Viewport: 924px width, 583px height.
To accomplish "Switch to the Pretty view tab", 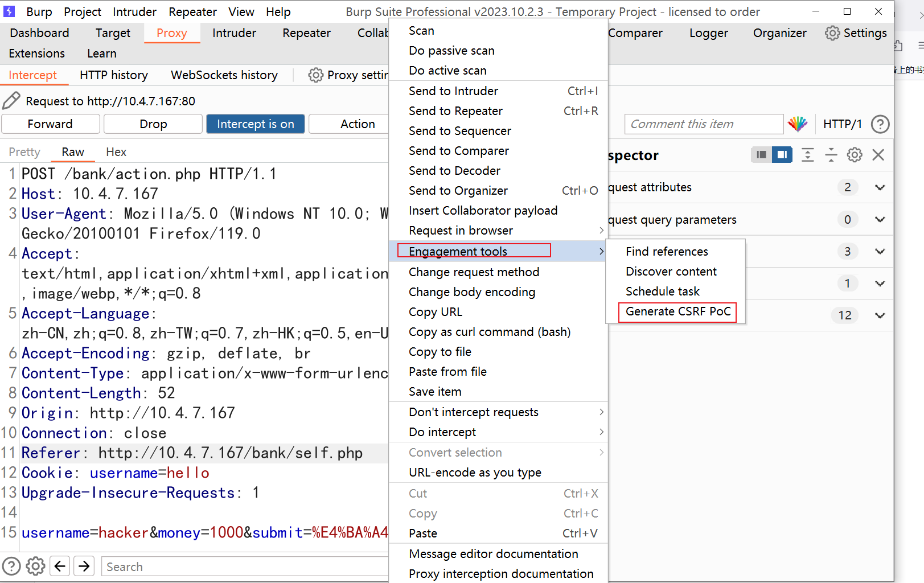I will 24,152.
